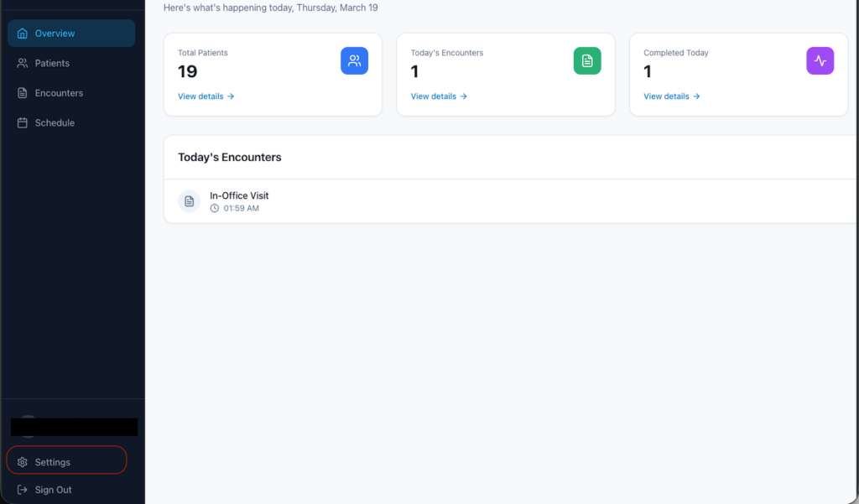Go to the Encounters text label in sidebar
Image resolution: width=859 pixels, height=504 pixels.
point(59,93)
